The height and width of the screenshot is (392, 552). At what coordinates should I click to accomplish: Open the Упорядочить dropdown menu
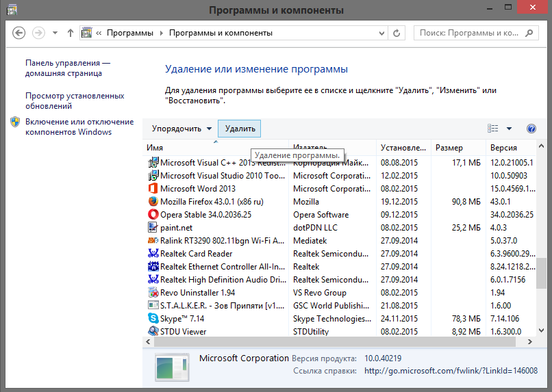point(181,129)
